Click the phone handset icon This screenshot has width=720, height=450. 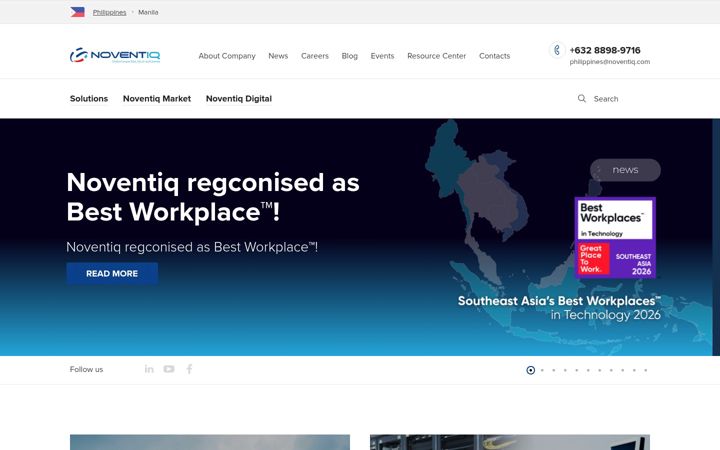557,50
